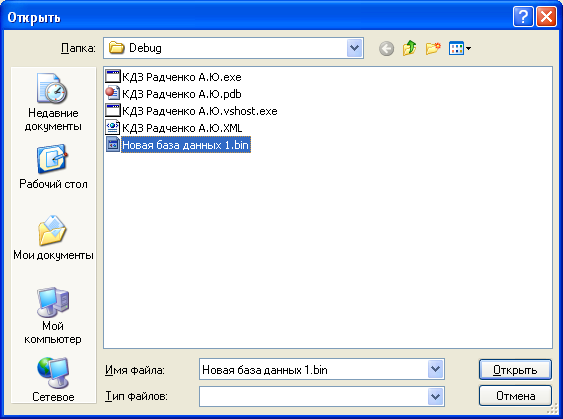Select file name Новая база данных 1.bin

pos(186,145)
